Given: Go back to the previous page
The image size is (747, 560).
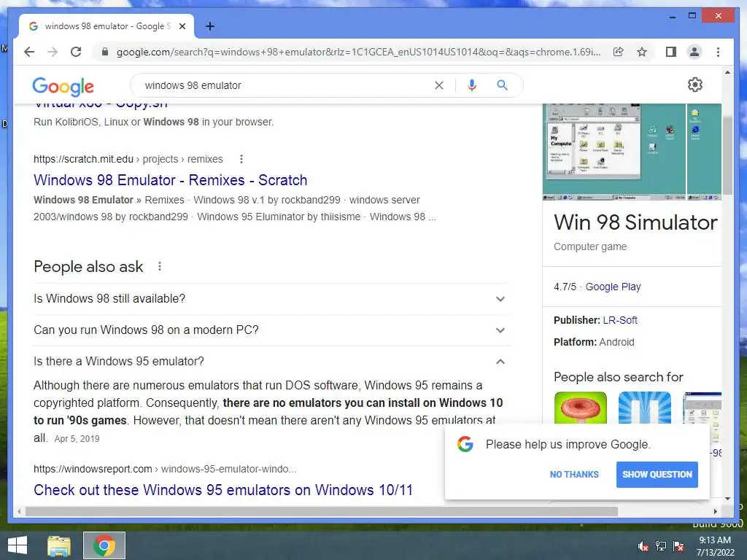Looking at the screenshot, I should (x=29, y=52).
